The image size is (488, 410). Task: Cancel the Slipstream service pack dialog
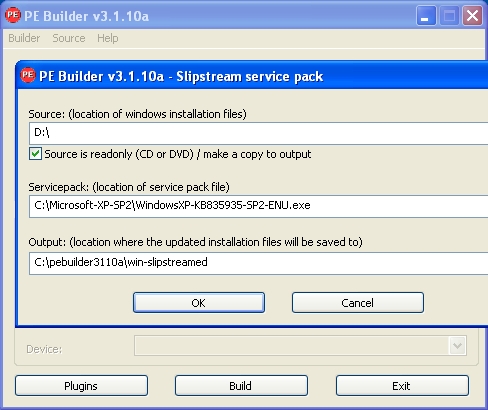coord(358,303)
